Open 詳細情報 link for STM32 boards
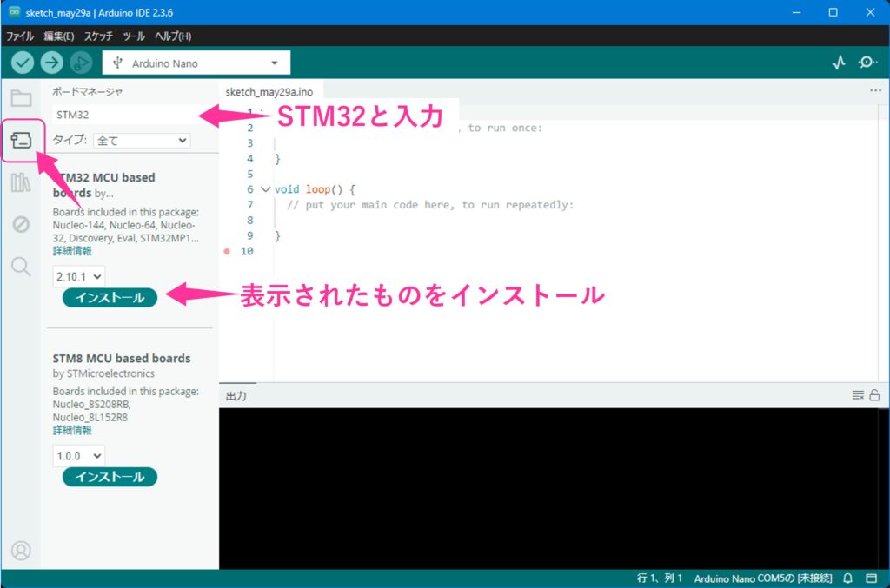Screen dimensions: 890x588 (72, 251)
